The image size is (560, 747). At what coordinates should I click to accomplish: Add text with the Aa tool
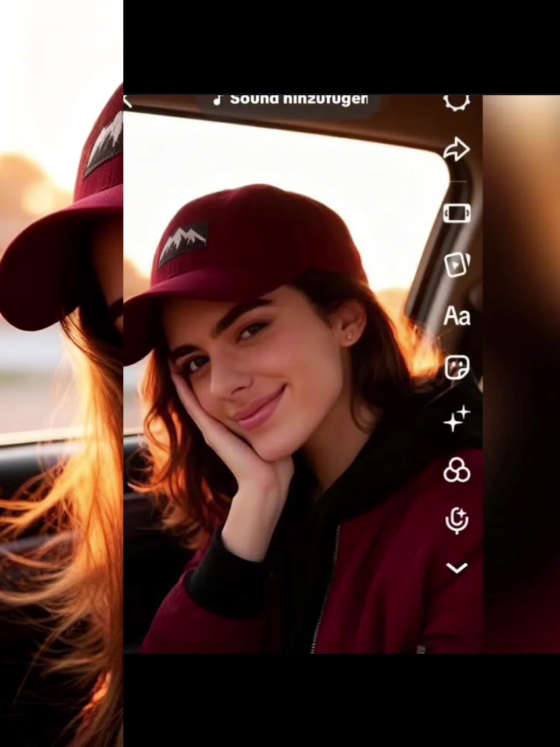(457, 316)
